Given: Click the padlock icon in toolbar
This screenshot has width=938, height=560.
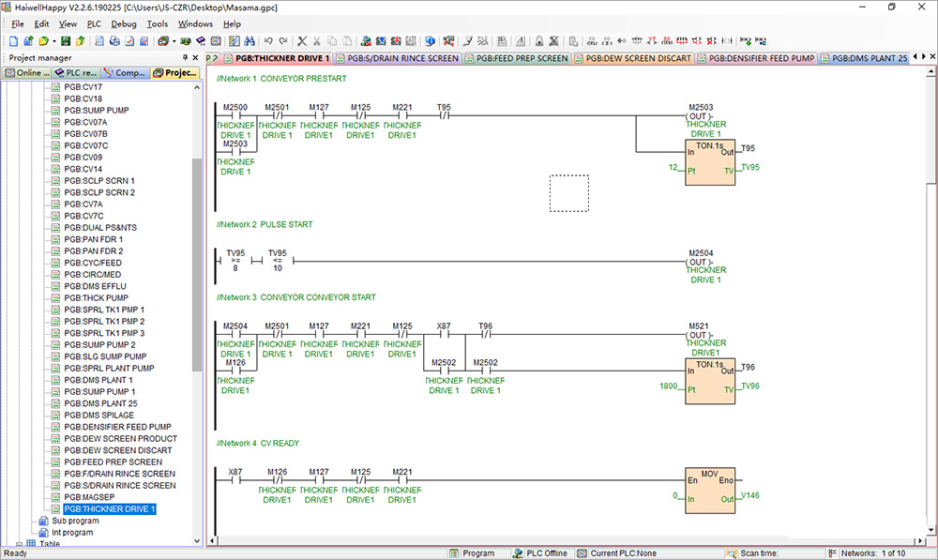Looking at the screenshot, I should pyautogui.click(x=539, y=40).
